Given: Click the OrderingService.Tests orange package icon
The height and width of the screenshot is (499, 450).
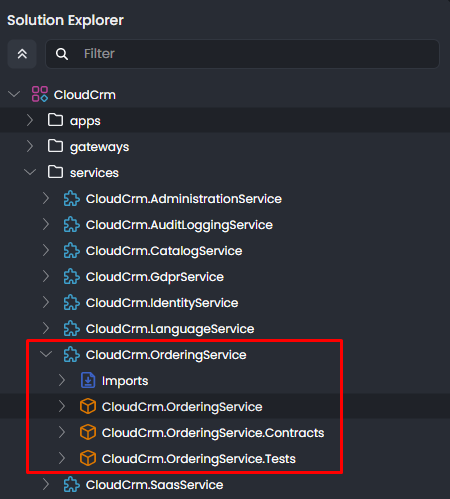Looking at the screenshot, I should click(x=88, y=458).
